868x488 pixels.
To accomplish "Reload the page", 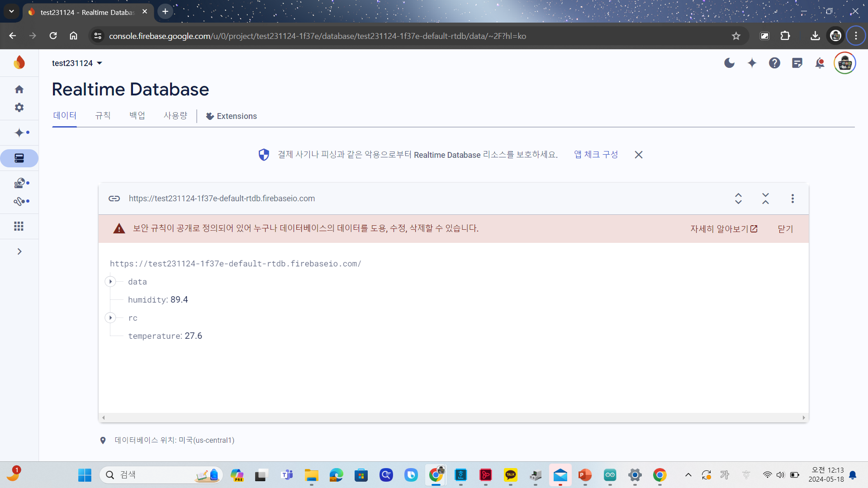I will 53,36.
